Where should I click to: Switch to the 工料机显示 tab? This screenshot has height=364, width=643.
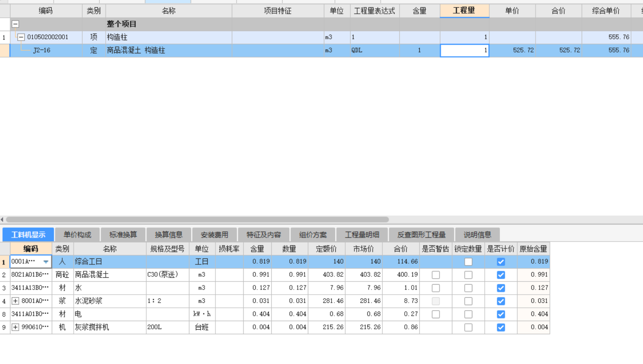coord(28,235)
